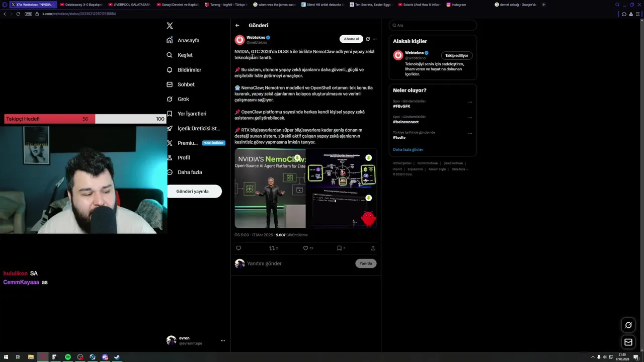The image size is (644, 362).
Task: Open more options for the #beinconnect trend
Action: point(470,118)
